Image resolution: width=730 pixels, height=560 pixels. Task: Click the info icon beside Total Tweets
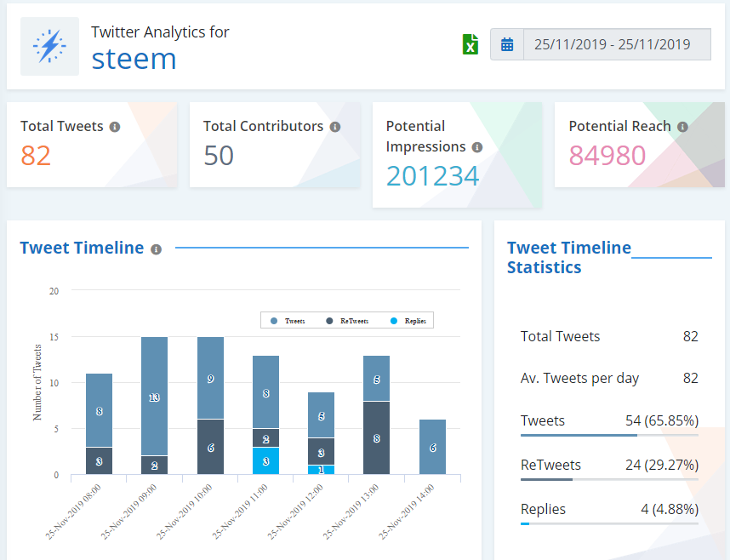pos(115,127)
